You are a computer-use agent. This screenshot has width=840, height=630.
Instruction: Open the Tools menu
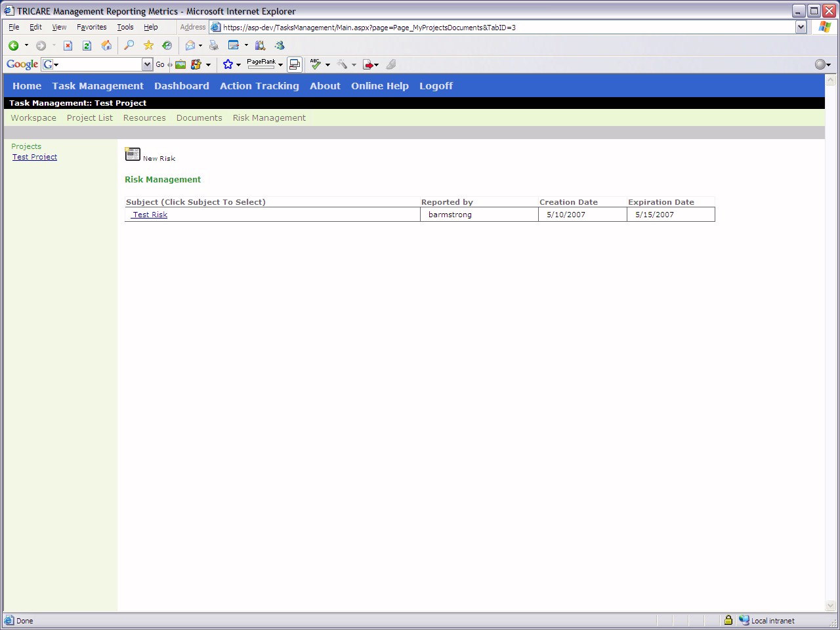point(125,28)
